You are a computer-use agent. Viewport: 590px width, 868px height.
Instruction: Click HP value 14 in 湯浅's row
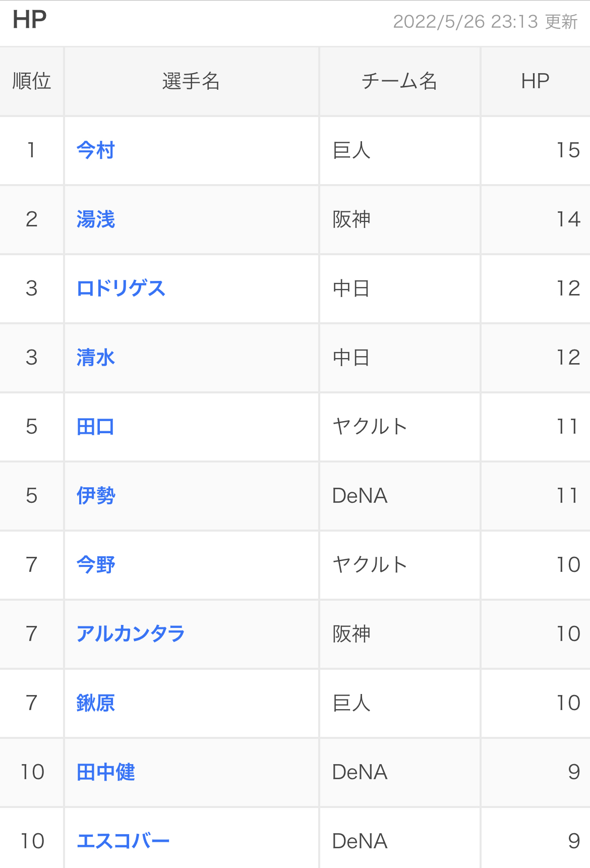click(568, 219)
